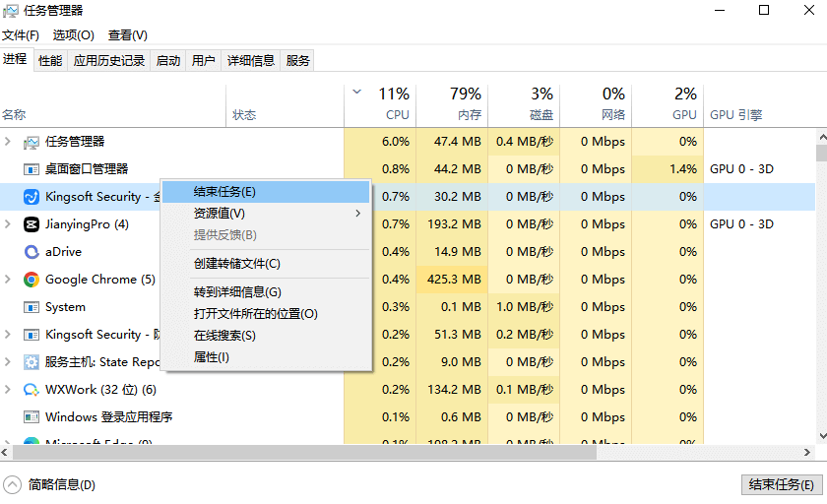This screenshot has height=504, width=827.
Task: Switch to the 性能 tab
Action: pos(50,61)
